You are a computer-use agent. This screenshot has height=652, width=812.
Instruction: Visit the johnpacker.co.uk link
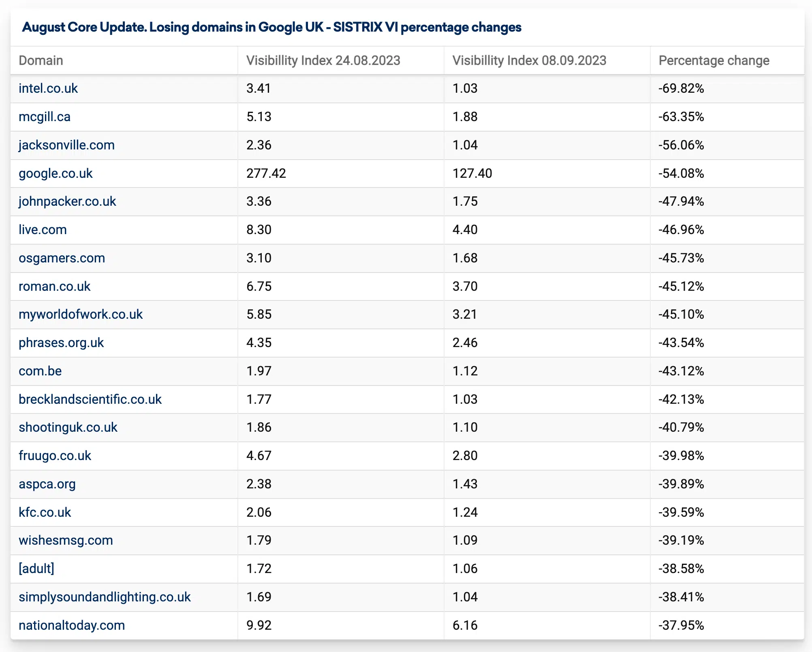tap(67, 201)
